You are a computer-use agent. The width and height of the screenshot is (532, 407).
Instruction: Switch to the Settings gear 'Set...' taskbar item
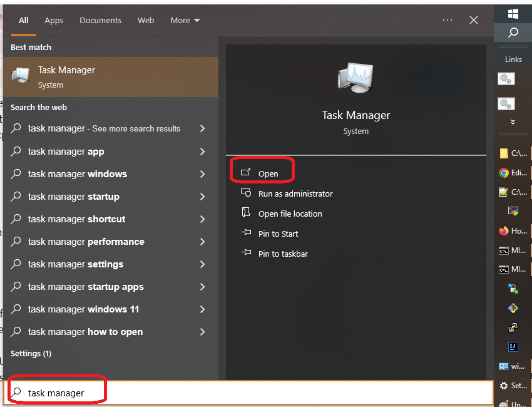513,386
